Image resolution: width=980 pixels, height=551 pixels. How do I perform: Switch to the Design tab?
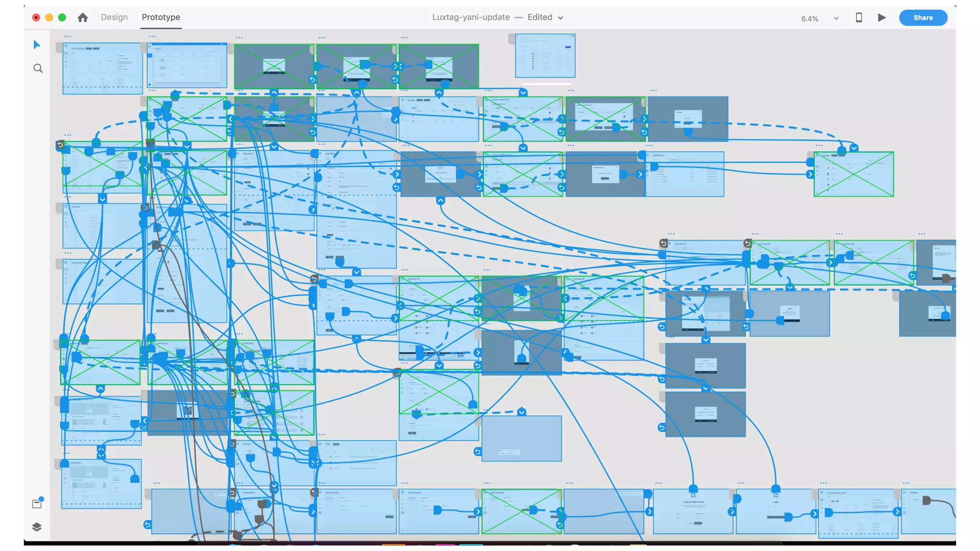click(114, 17)
